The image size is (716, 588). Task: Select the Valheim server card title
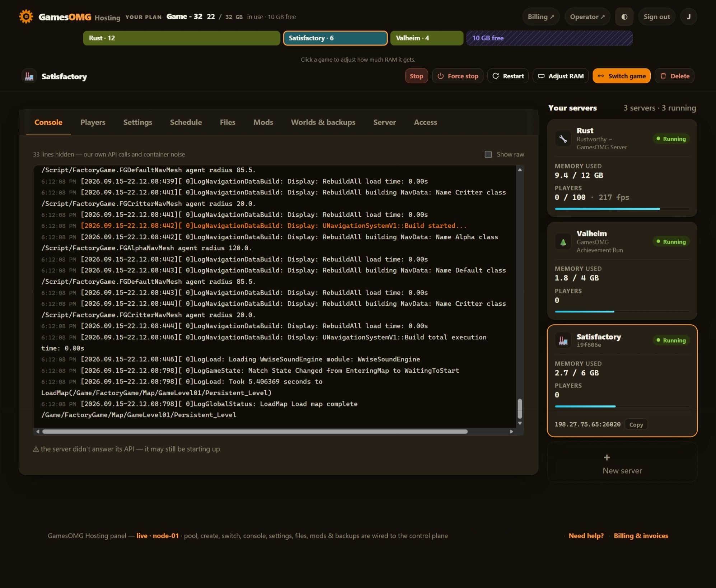pos(591,234)
